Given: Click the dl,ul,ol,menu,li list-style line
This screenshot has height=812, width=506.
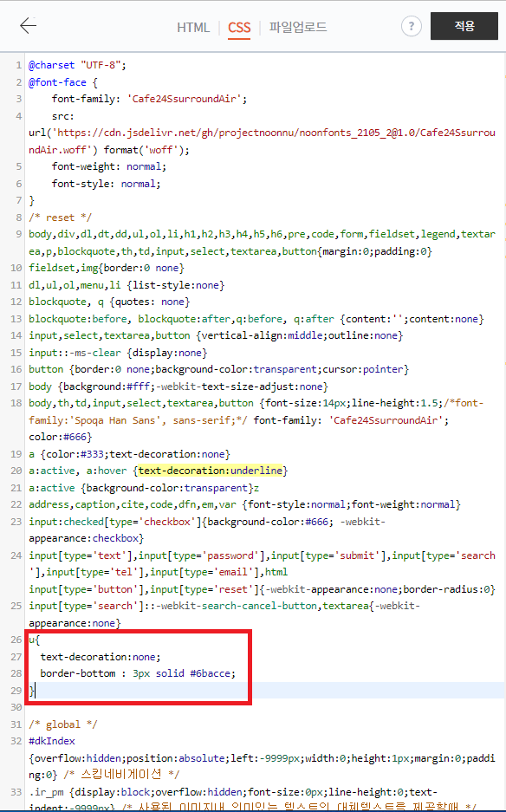Looking at the screenshot, I should pos(126,285).
